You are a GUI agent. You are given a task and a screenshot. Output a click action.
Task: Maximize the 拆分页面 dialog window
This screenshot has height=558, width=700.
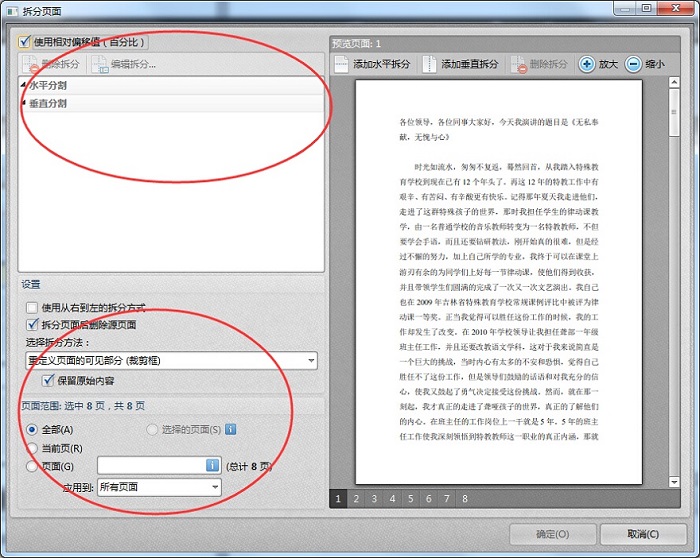pyautogui.click(x=646, y=8)
